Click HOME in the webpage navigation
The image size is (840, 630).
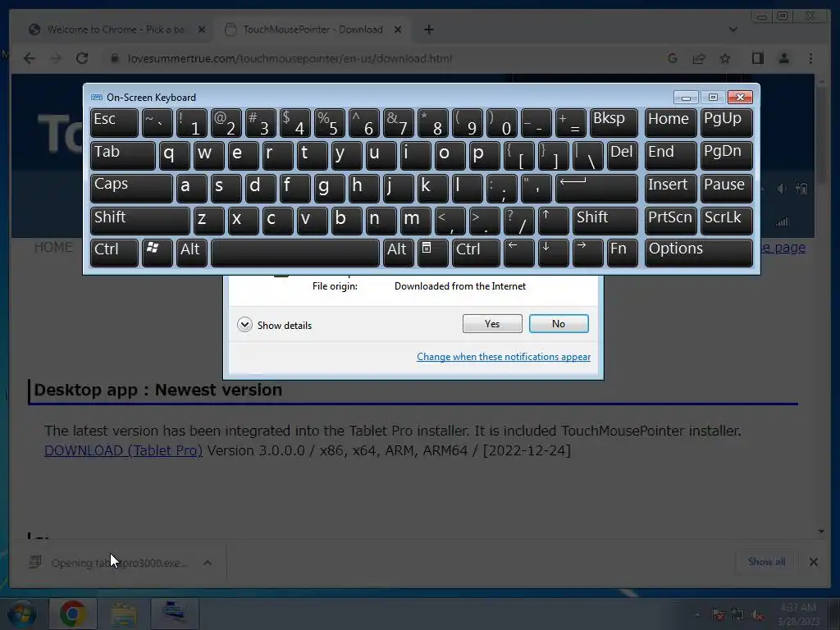(53, 248)
